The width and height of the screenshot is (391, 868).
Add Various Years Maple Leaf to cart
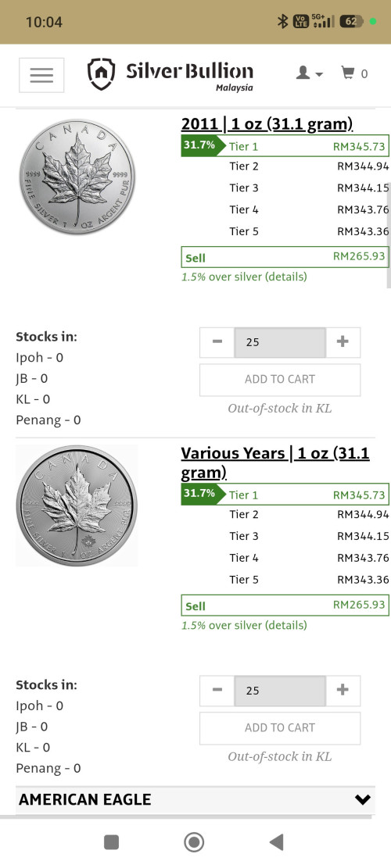pyautogui.click(x=280, y=728)
